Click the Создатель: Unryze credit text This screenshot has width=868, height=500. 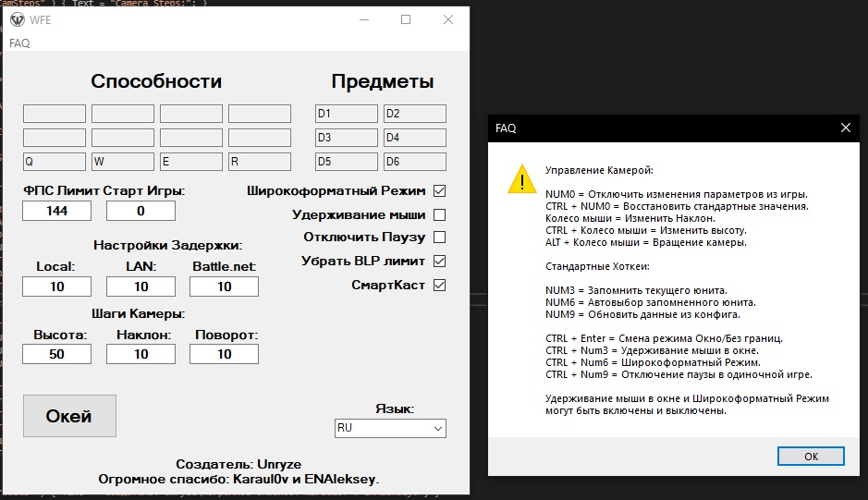(x=238, y=464)
